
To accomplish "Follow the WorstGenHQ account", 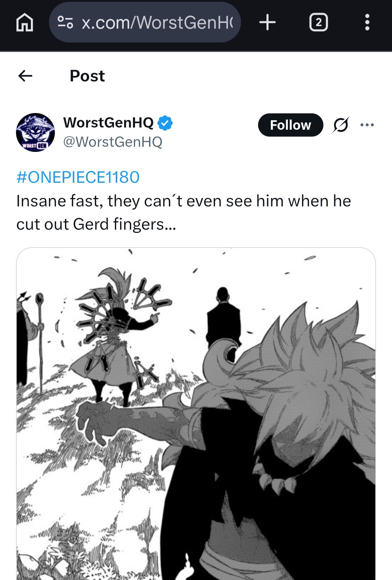I will pyautogui.click(x=290, y=125).
